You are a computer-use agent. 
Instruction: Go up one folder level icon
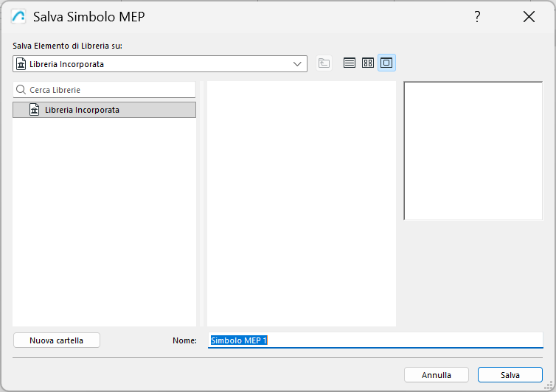[x=324, y=63]
